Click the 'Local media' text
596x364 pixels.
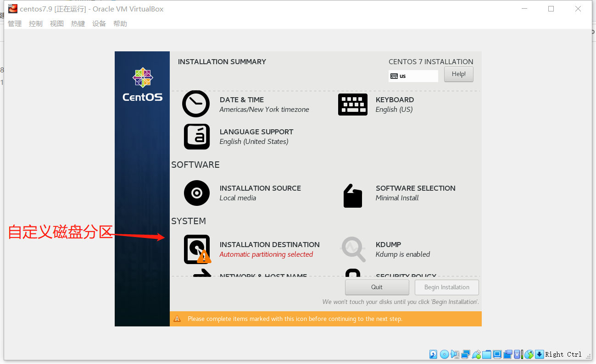click(238, 198)
